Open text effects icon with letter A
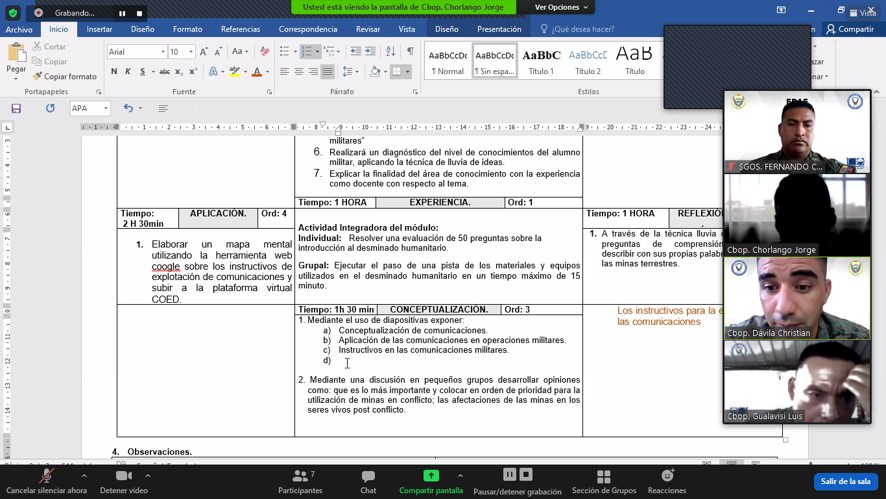 (213, 71)
